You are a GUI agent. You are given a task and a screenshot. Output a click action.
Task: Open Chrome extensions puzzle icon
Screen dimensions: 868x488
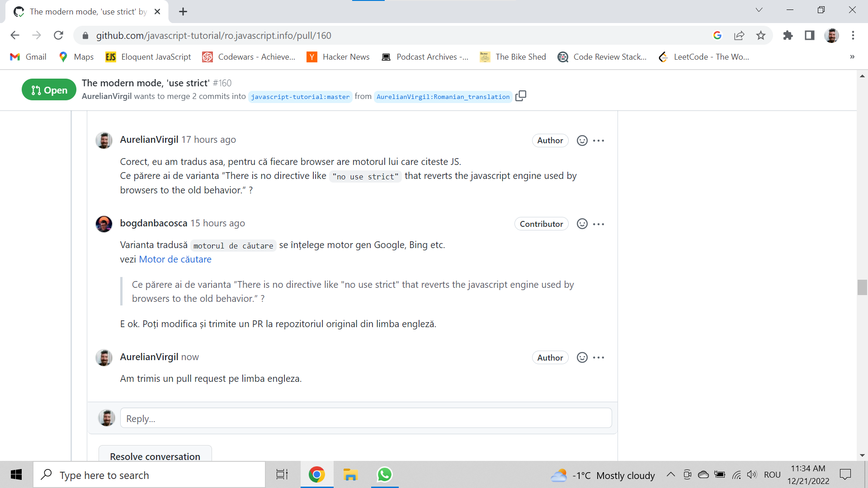pyautogui.click(x=788, y=35)
